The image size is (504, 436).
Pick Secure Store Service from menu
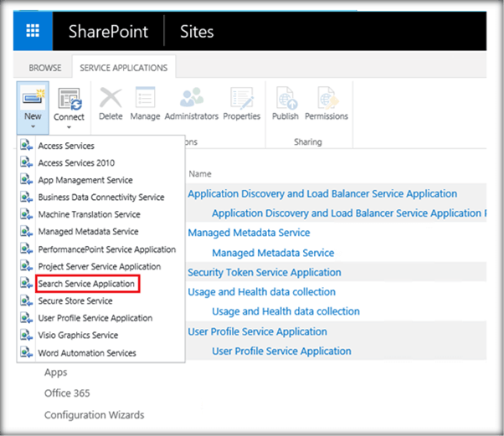(x=75, y=301)
